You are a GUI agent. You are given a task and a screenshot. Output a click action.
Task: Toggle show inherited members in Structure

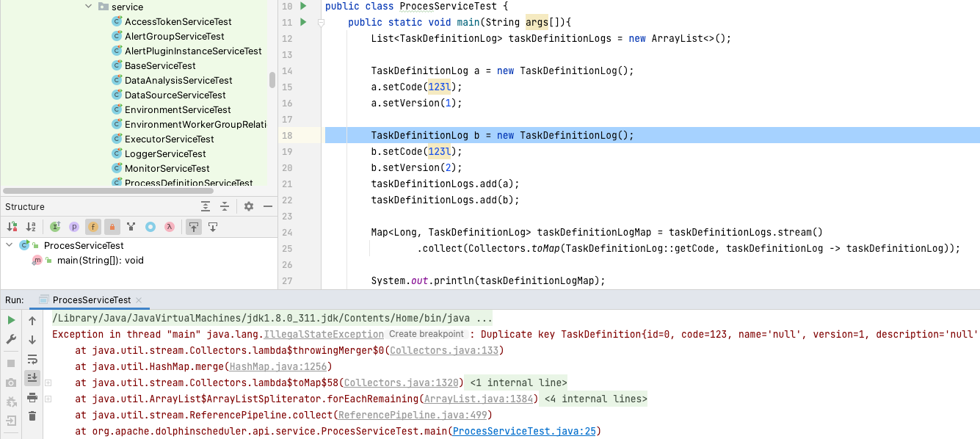point(55,227)
